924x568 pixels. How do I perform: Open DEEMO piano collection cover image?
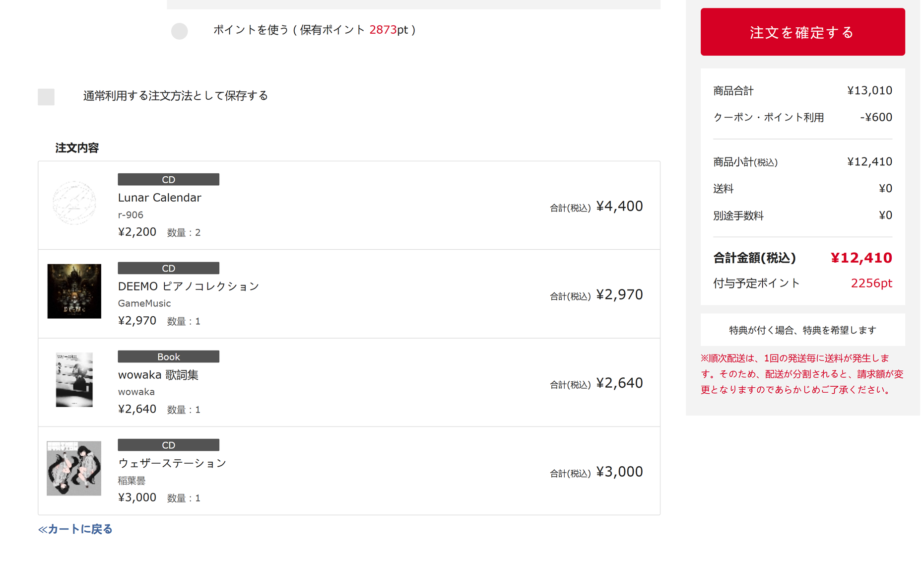coord(74,291)
